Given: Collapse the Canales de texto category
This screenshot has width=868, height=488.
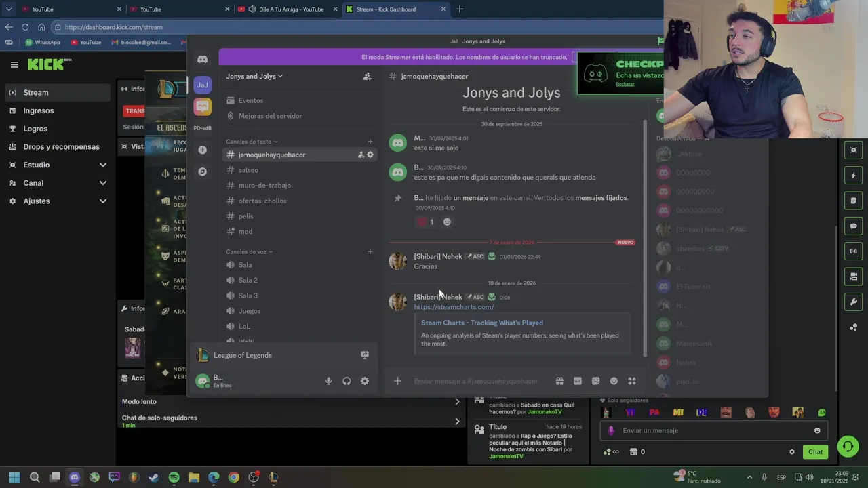Looking at the screenshot, I should pos(252,142).
